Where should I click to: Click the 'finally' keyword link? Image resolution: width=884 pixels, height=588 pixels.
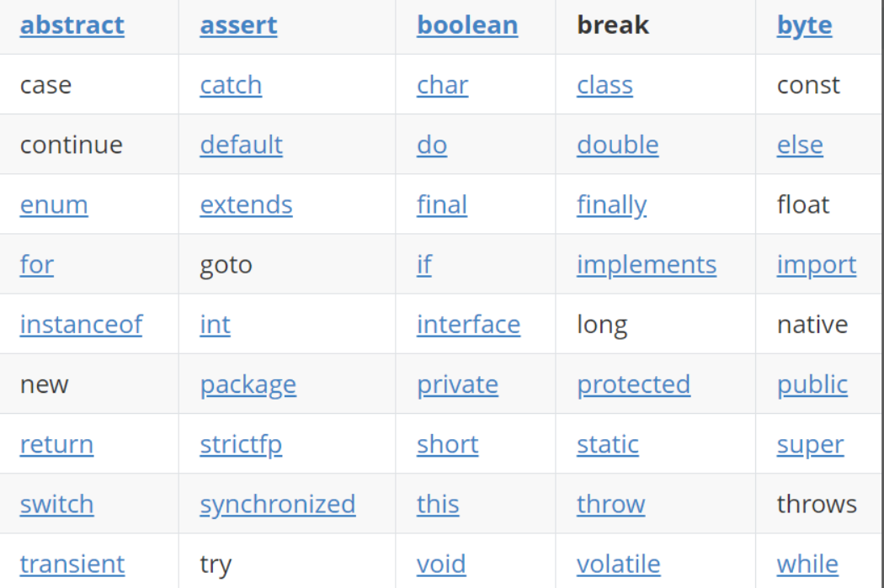click(611, 204)
